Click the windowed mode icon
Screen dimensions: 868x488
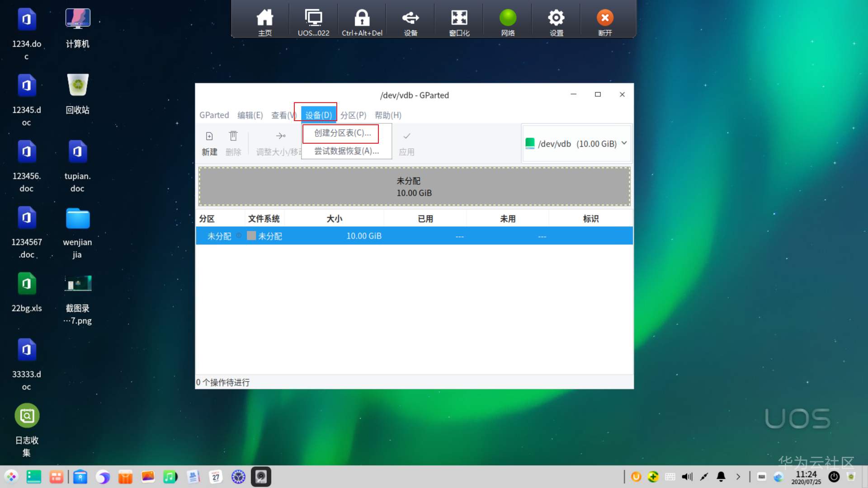(x=459, y=18)
